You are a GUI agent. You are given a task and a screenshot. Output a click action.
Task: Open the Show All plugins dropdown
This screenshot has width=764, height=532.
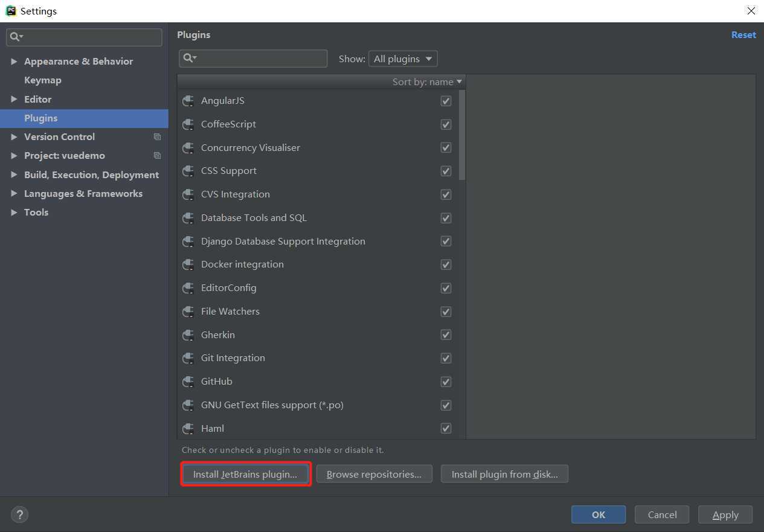coord(403,59)
